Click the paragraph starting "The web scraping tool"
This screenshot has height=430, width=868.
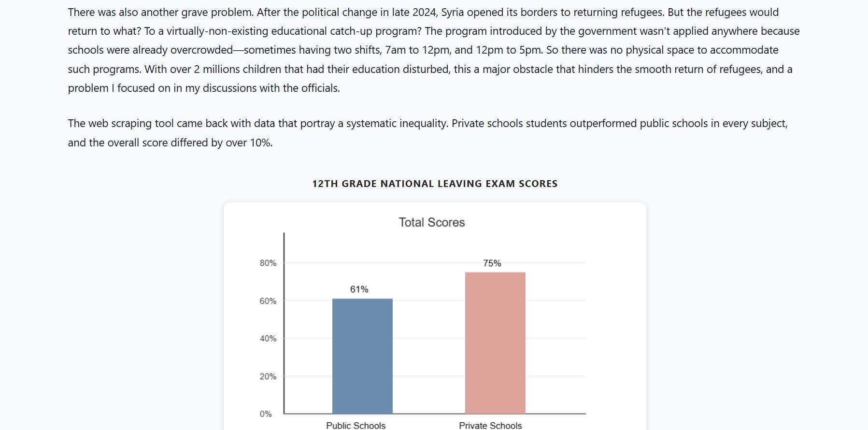[x=427, y=133]
